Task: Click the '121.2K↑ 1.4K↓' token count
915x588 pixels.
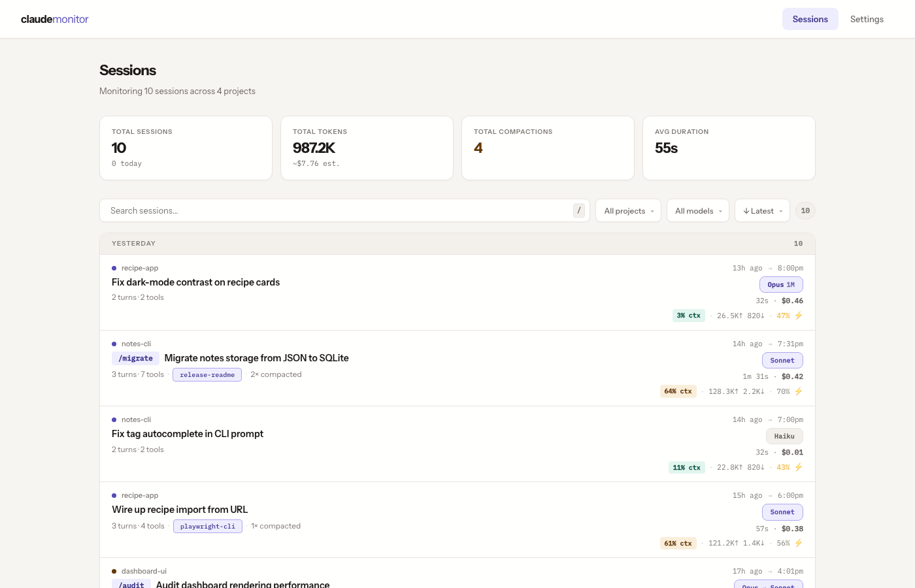Action: click(737, 543)
